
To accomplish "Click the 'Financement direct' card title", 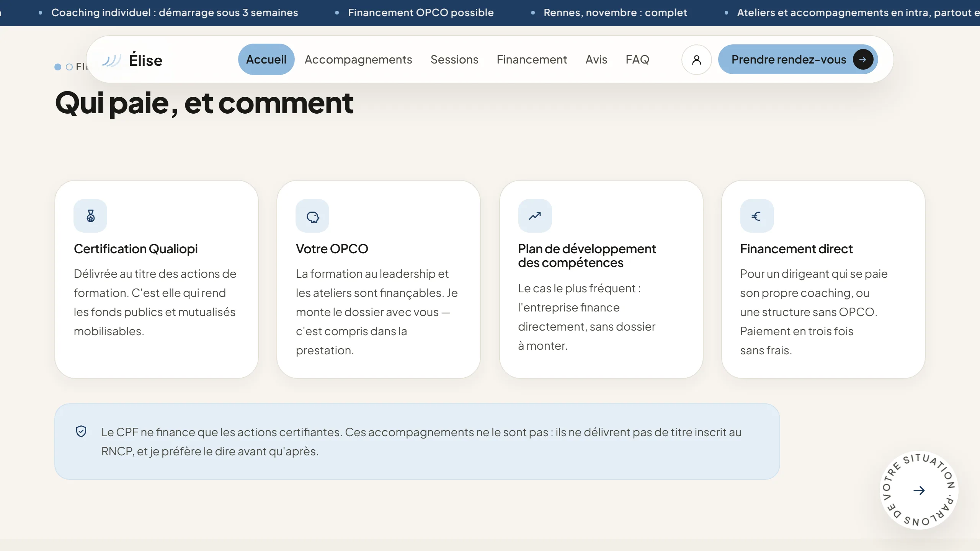I will [x=796, y=249].
